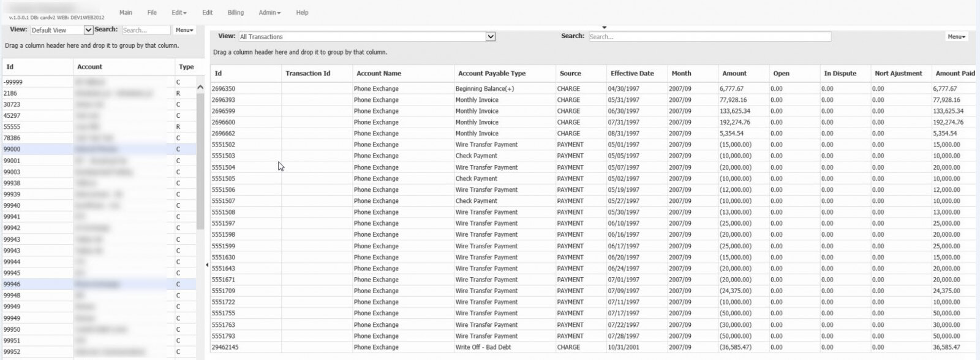Sort transactions by Account Name column
Screen dimensions: 980x360
click(403, 74)
